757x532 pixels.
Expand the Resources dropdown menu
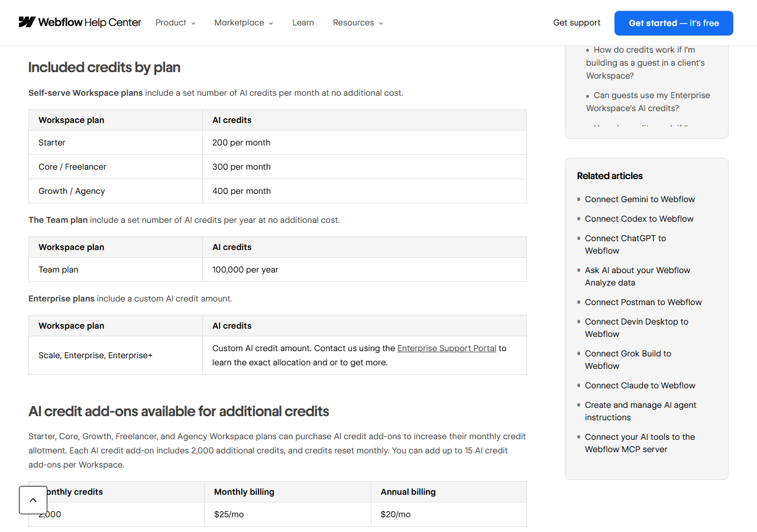358,22
